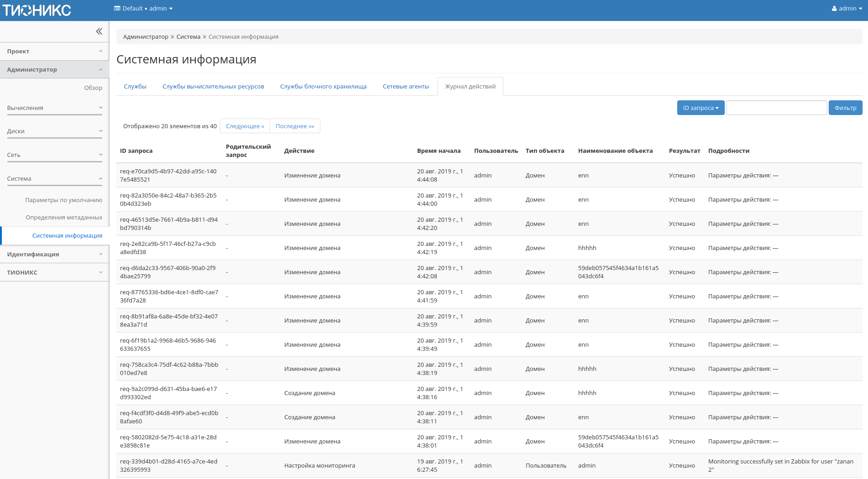Jump to the Последнее page
The image size is (868, 479).
tap(295, 126)
